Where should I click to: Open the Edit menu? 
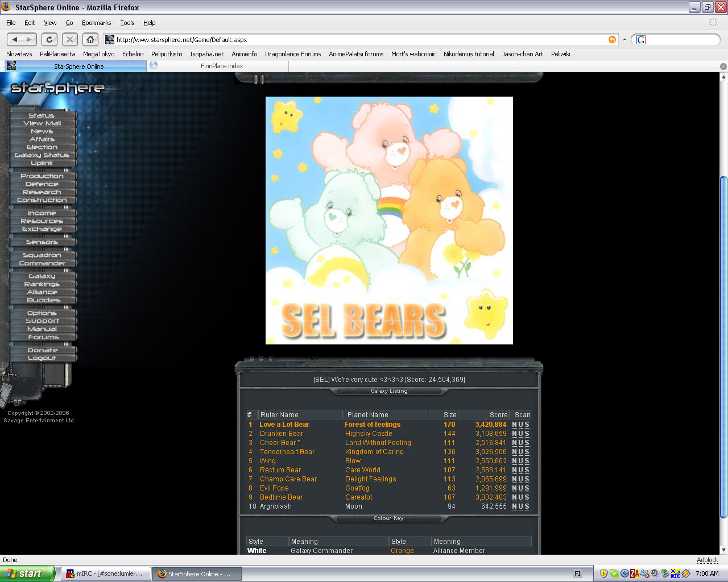30,23
